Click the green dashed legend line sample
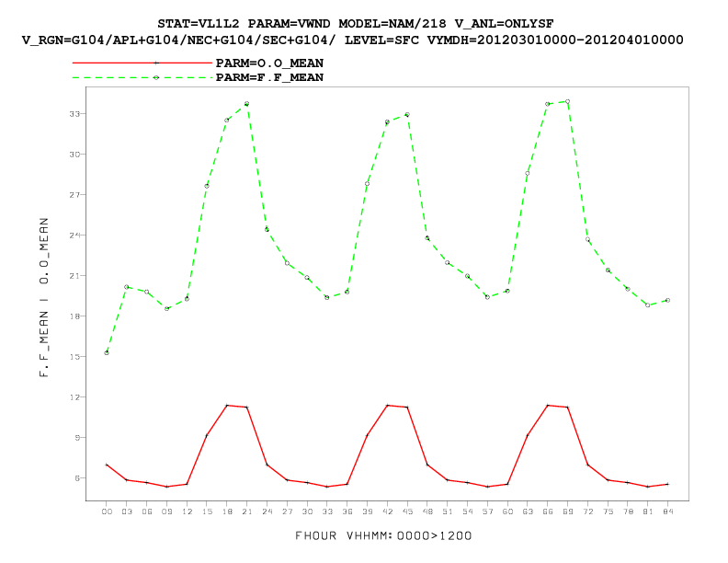Image resolution: width=728 pixels, height=563 pixels. [x=142, y=77]
